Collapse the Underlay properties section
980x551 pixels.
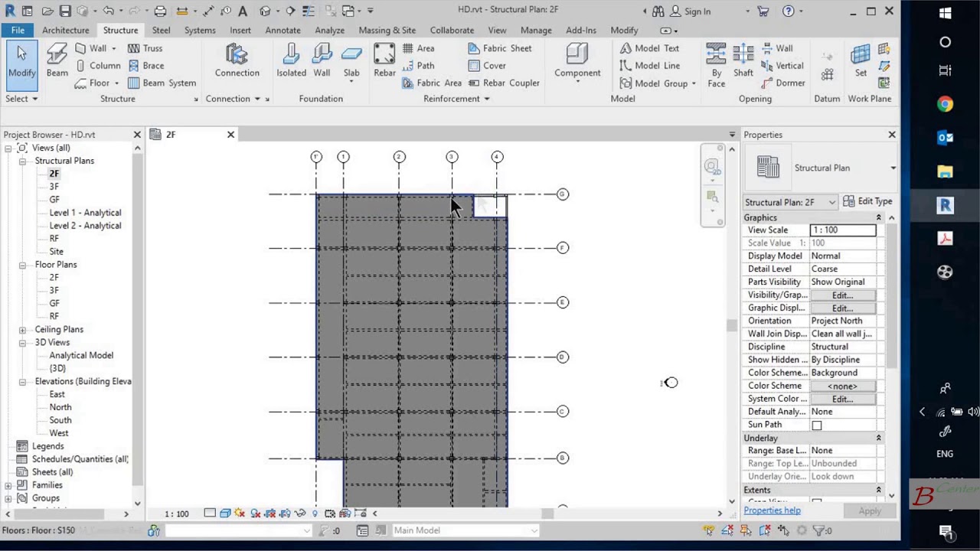(x=879, y=439)
